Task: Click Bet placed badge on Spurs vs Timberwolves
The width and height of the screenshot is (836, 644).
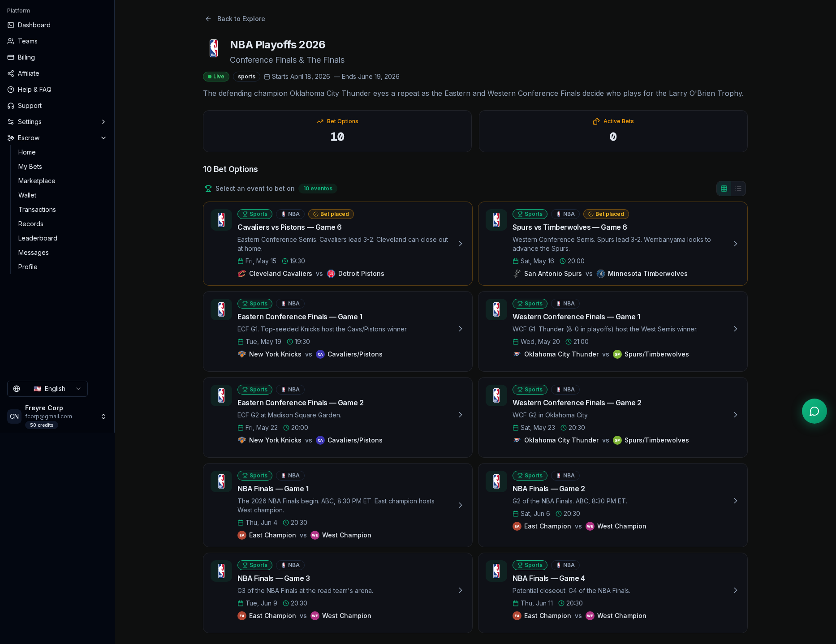Action: pyautogui.click(x=606, y=214)
